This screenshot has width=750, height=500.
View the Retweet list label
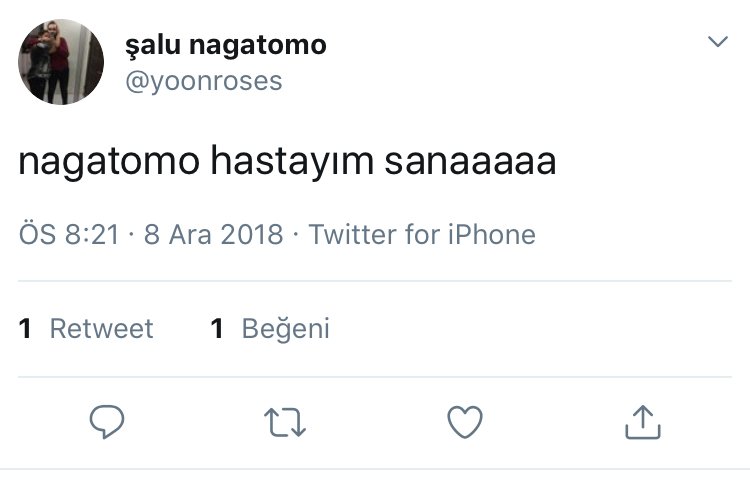coord(101,328)
